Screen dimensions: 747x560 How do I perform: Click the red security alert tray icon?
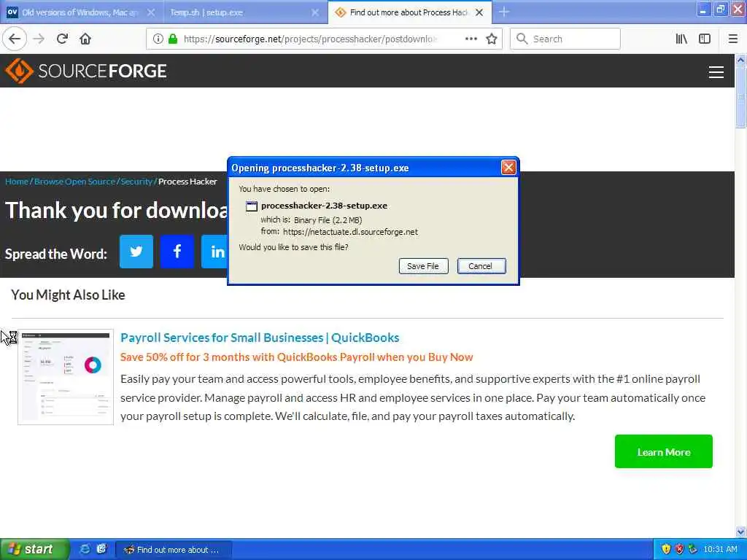679,549
